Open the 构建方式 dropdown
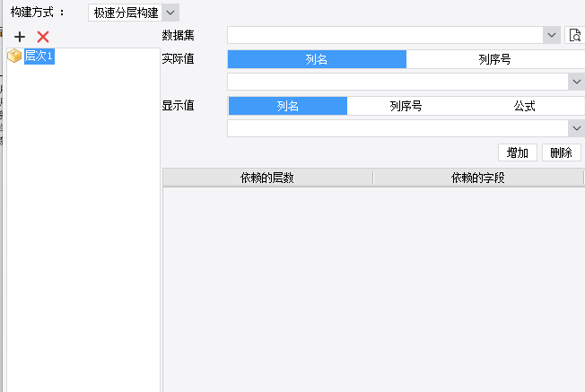Image resolution: width=585 pixels, height=392 pixels. 170,13
